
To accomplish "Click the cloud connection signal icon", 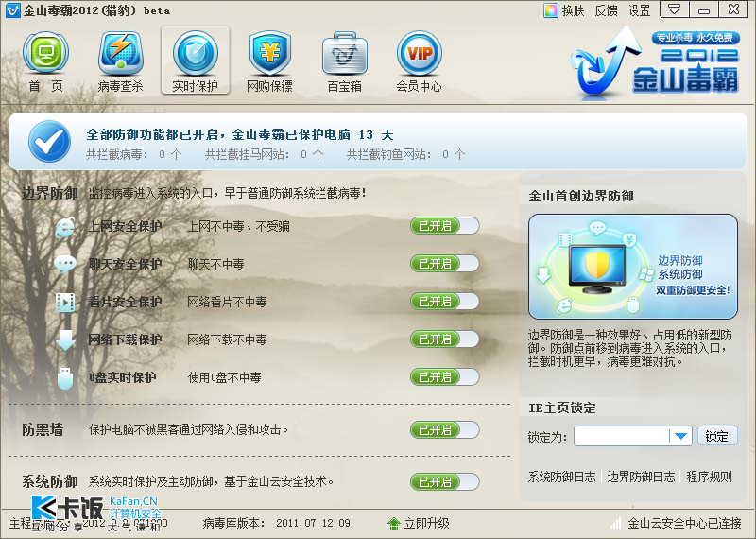I will click(616, 523).
